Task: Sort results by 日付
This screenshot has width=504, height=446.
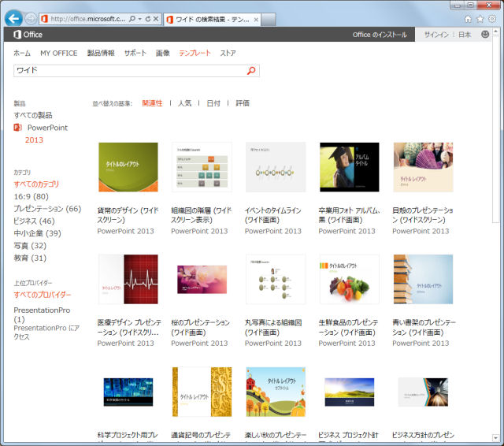Action: point(213,103)
